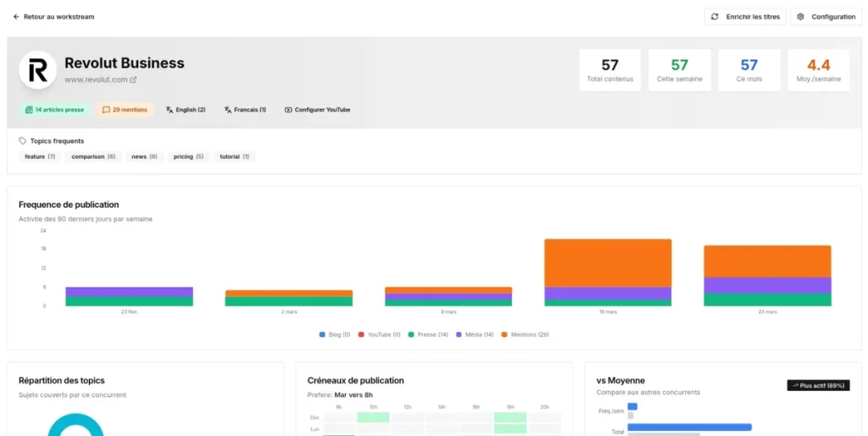Click the Répartition des topics heading
868x436 pixels.
[61, 381]
